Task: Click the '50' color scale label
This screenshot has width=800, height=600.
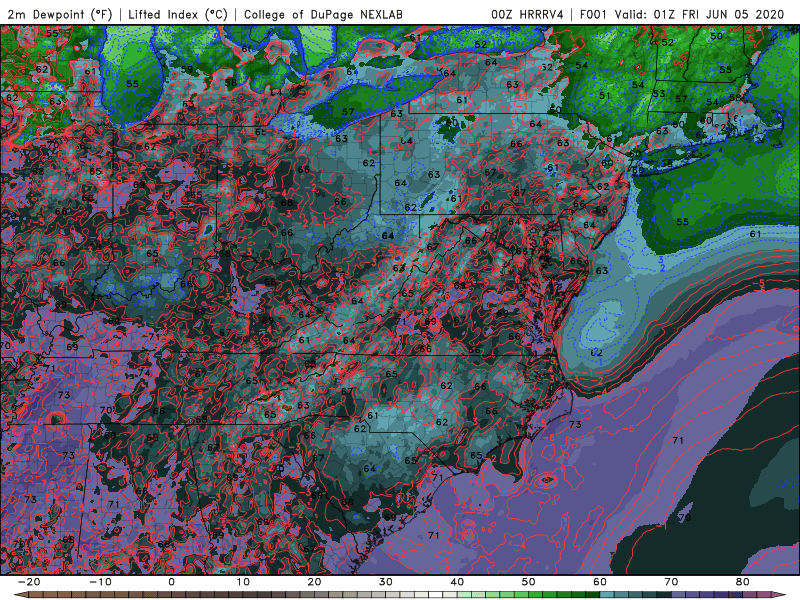Action: (529, 582)
